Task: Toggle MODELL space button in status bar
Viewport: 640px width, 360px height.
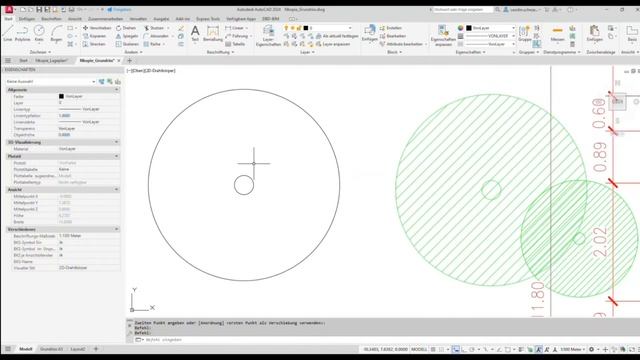Action: [419, 349]
